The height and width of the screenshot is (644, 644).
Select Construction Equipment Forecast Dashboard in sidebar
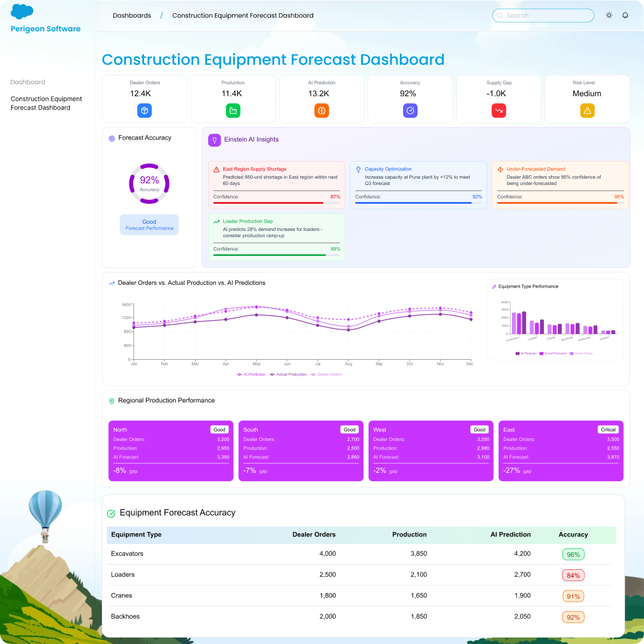[x=47, y=103]
